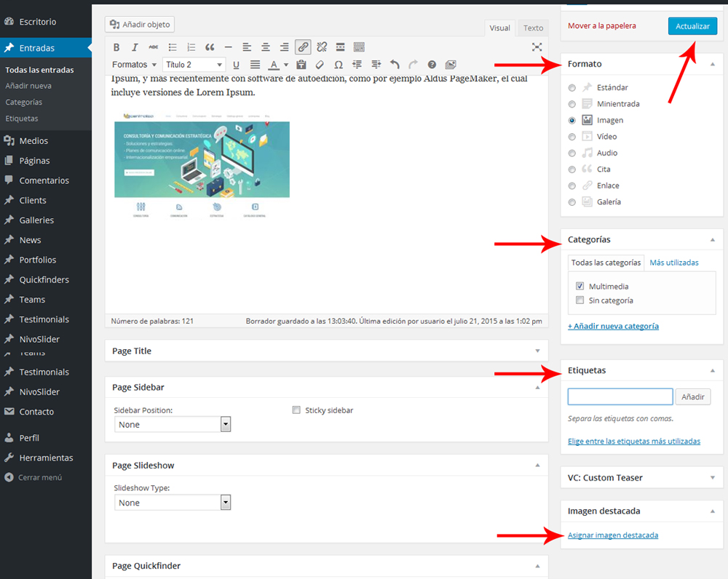Image resolution: width=728 pixels, height=579 pixels.
Task: Enable the Sticky sidebar checkbox
Action: point(296,410)
